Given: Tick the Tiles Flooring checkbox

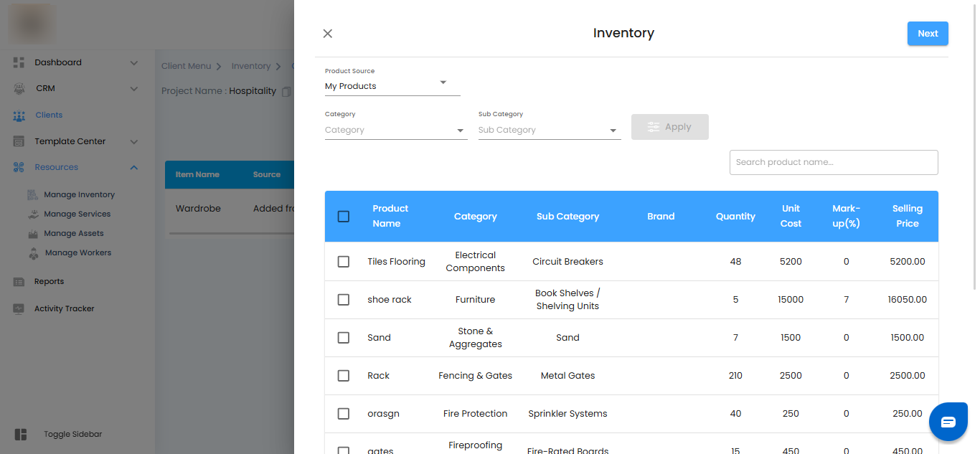Looking at the screenshot, I should tap(344, 261).
